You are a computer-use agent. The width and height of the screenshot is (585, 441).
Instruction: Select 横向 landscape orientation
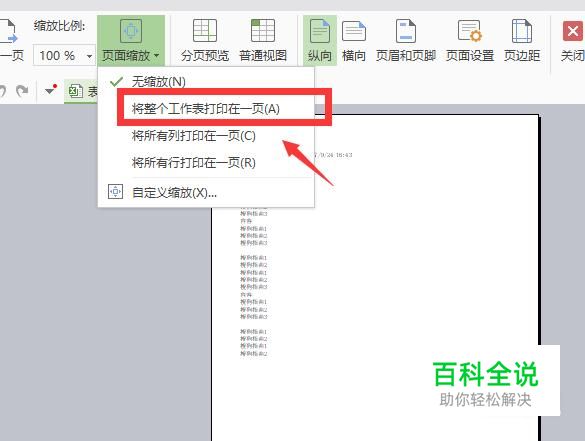[x=354, y=41]
